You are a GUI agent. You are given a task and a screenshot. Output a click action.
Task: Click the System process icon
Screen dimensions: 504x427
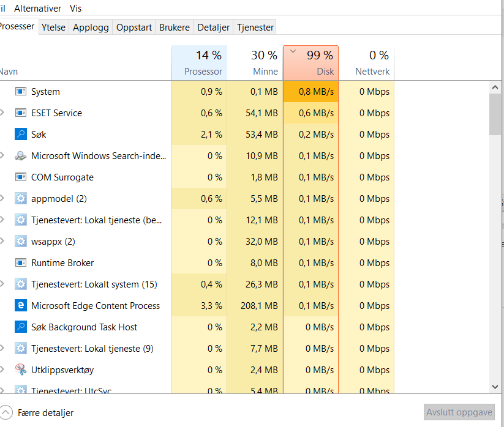point(21,92)
